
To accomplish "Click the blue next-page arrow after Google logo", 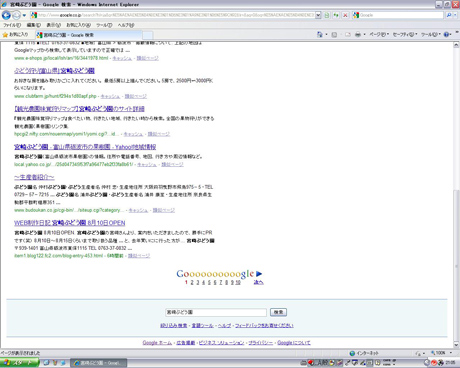I will (x=259, y=274).
